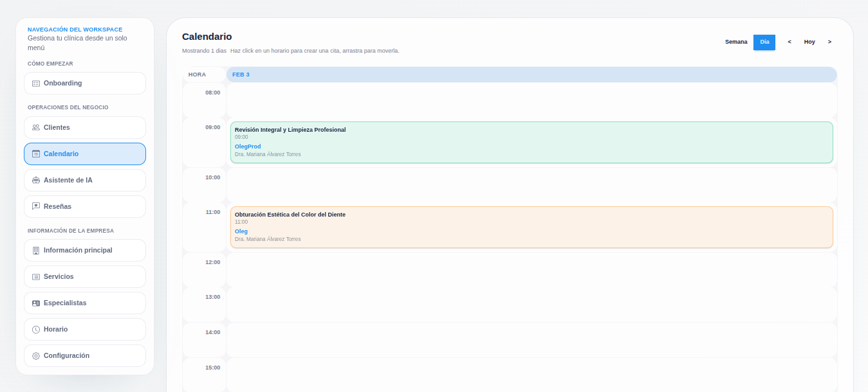
Task: Click the OlegProd client link
Action: pyautogui.click(x=248, y=147)
